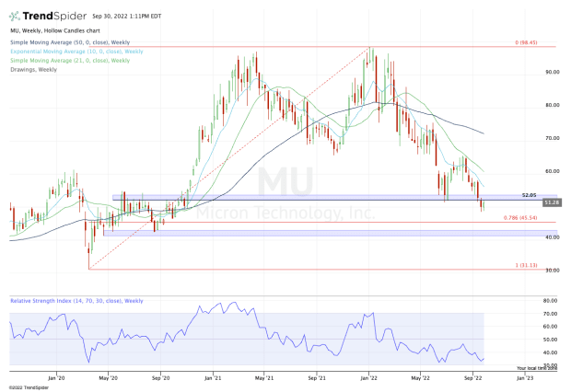Click the 'Drawings, Weekly' legend entry
Screen dimensions: 571x392
pos(33,69)
